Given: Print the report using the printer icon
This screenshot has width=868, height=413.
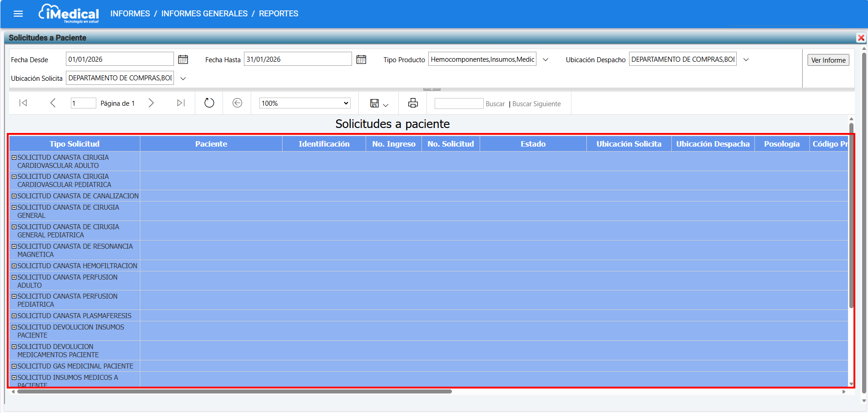Looking at the screenshot, I should pos(413,103).
